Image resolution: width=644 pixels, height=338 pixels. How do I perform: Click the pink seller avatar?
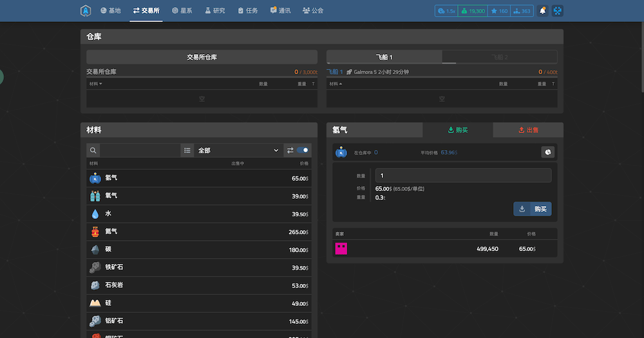341,249
